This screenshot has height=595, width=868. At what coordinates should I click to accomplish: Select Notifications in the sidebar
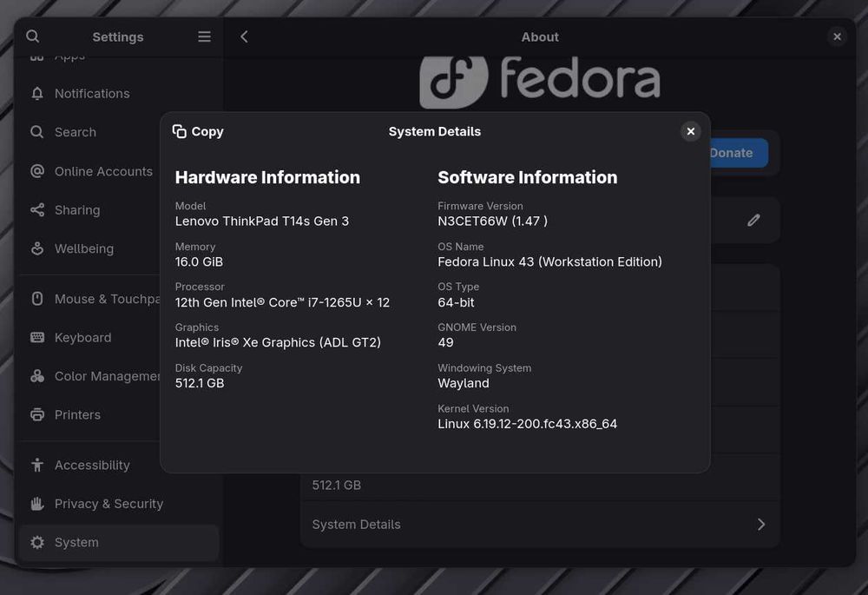(x=119, y=94)
